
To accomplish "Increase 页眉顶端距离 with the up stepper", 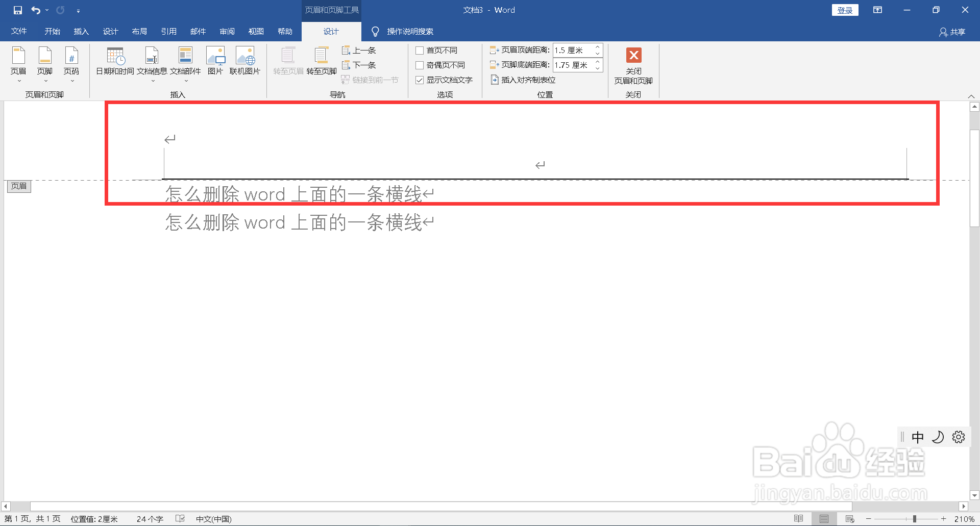I will 597,47.
